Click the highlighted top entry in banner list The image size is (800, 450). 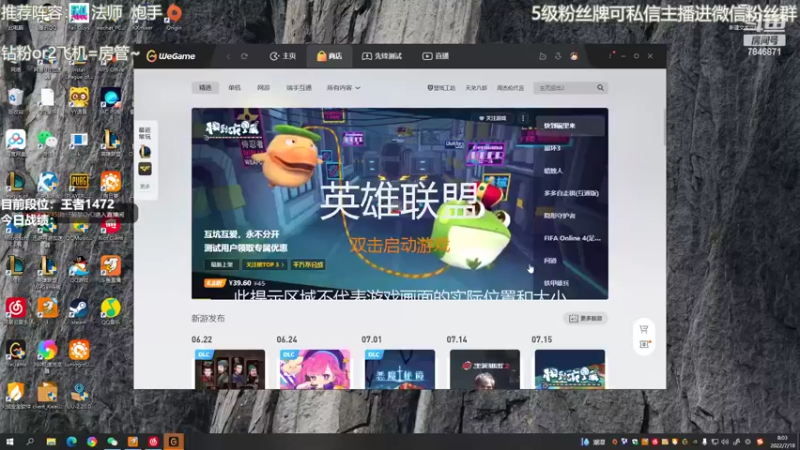click(x=570, y=126)
